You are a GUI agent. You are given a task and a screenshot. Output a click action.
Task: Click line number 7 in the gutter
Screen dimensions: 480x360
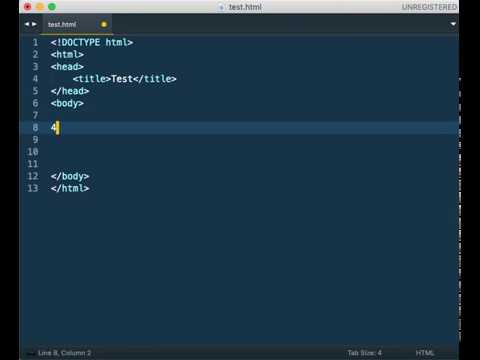click(35, 115)
